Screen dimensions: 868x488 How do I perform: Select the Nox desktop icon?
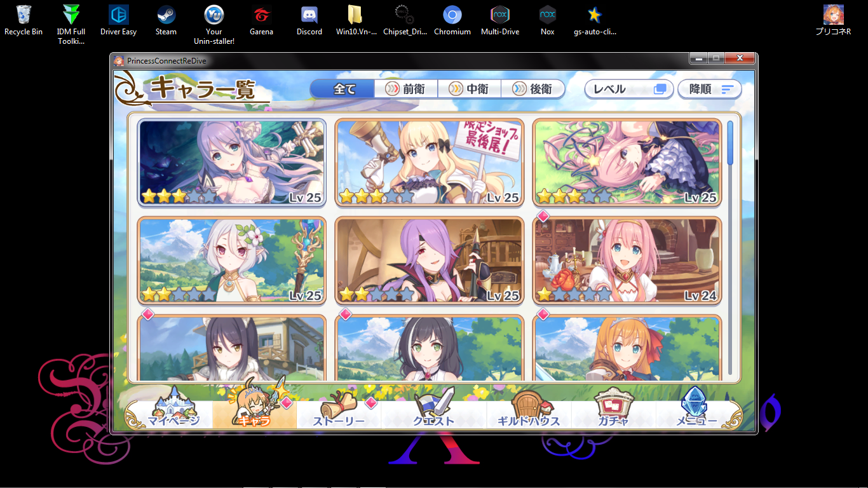[x=548, y=20]
